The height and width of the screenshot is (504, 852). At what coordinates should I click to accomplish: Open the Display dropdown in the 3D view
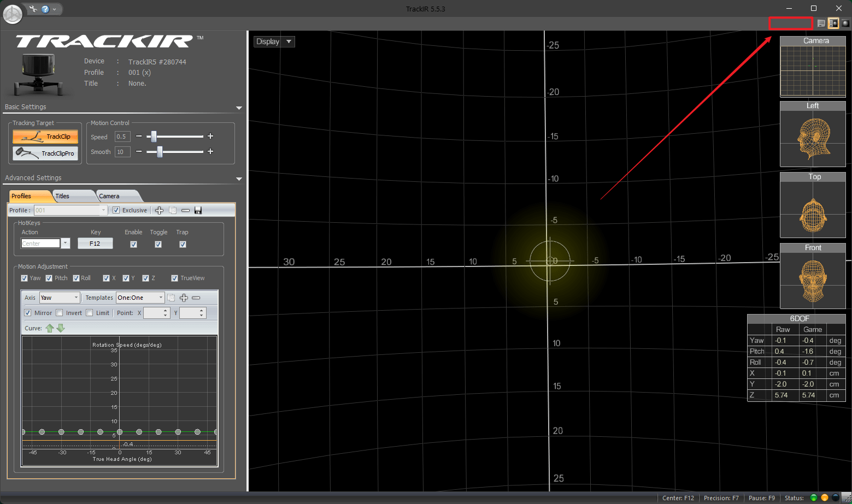[274, 41]
